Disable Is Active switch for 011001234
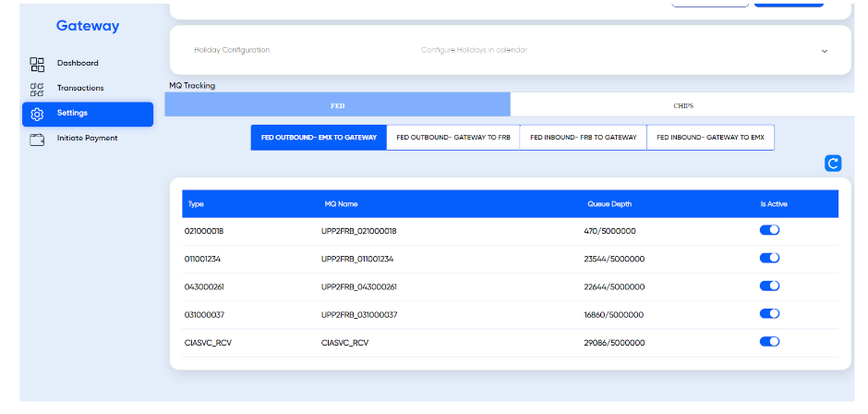This screenshot has height=414, width=868. coord(769,259)
